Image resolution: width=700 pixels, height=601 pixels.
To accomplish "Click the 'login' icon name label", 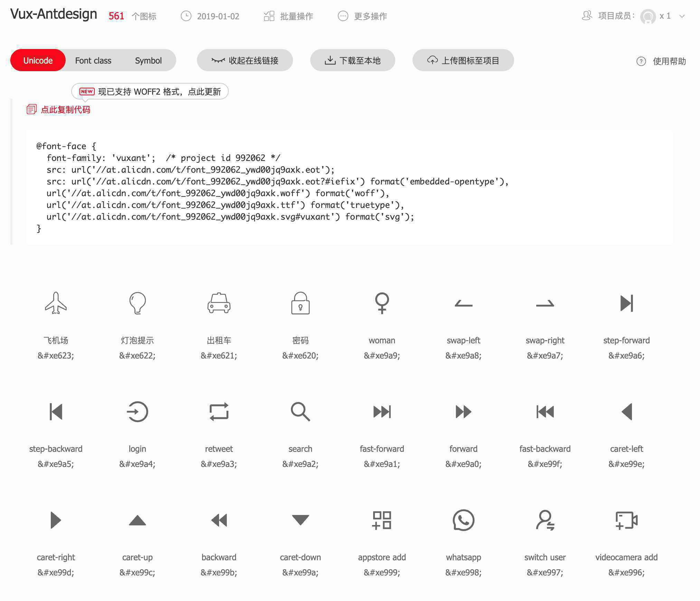I will pos(137,449).
